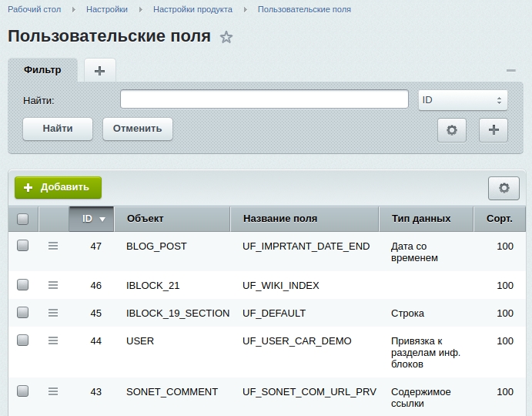Check the box for row ID 47
This screenshot has width=532, height=416.
pyautogui.click(x=23, y=246)
